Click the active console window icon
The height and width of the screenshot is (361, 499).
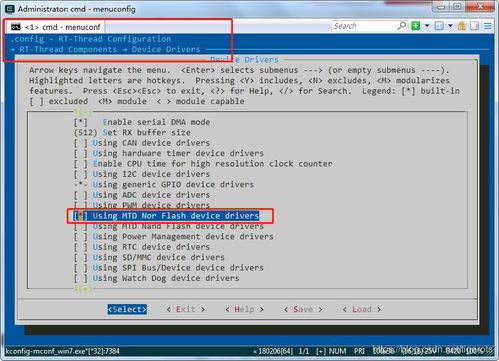(439, 26)
